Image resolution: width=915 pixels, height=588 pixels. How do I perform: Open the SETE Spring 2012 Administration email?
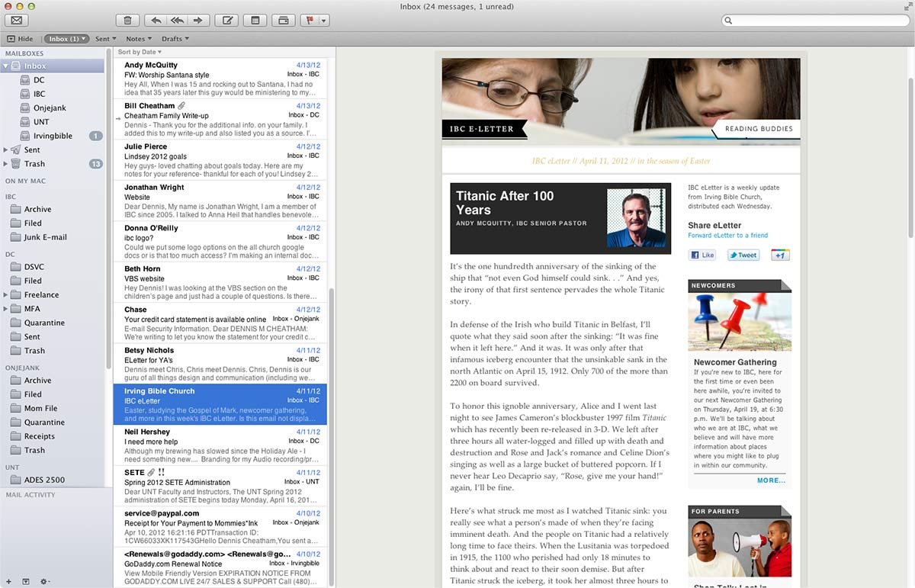click(220, 487)
